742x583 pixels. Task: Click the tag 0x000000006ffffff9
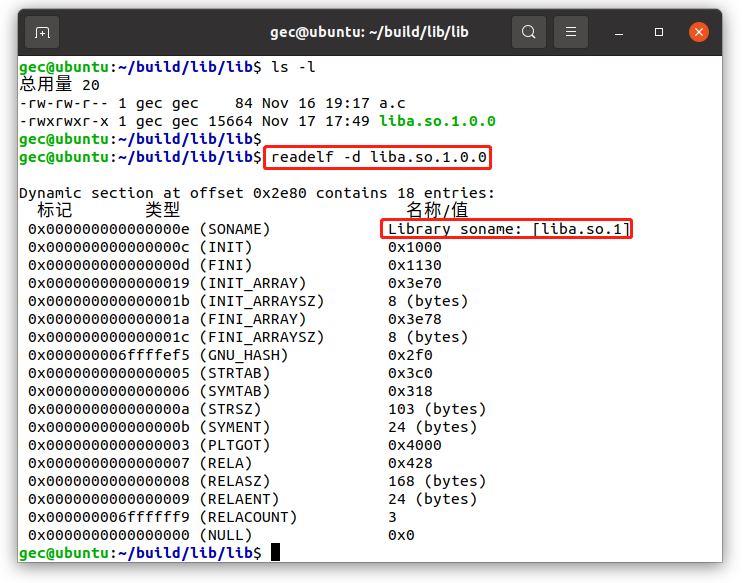click(x=108, y=517)
